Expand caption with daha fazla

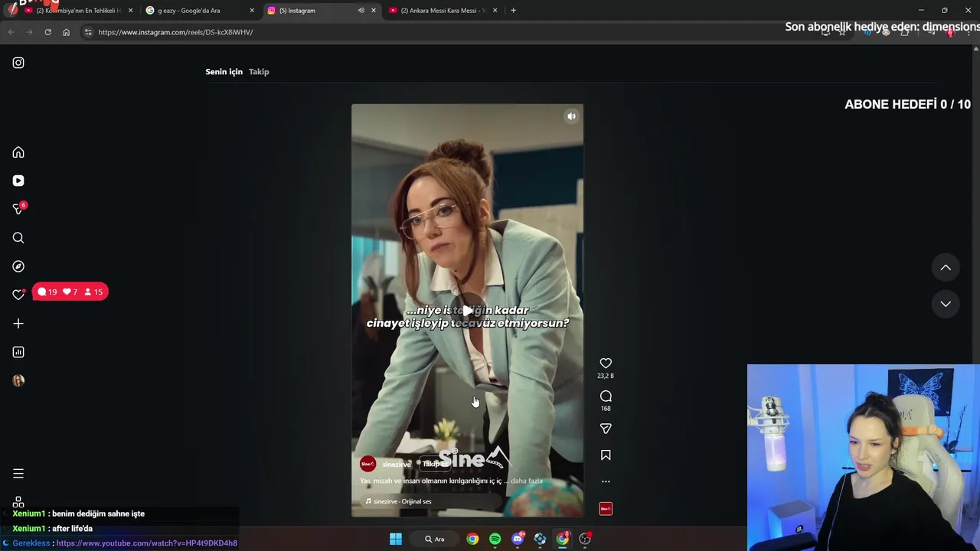(x=526, y=481)
